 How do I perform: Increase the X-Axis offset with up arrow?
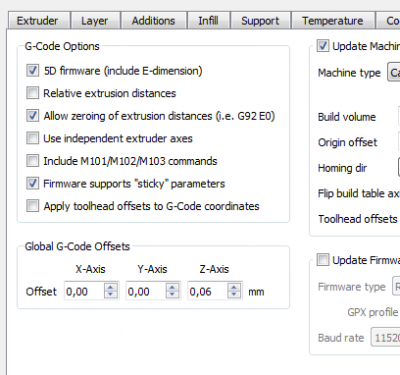point(111,288)
